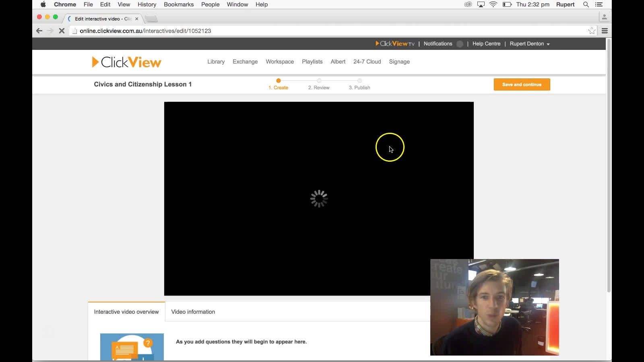Screen dimensions: 644x362
Task: Click the bookmark star in the address bar
Action: point(592,30)
